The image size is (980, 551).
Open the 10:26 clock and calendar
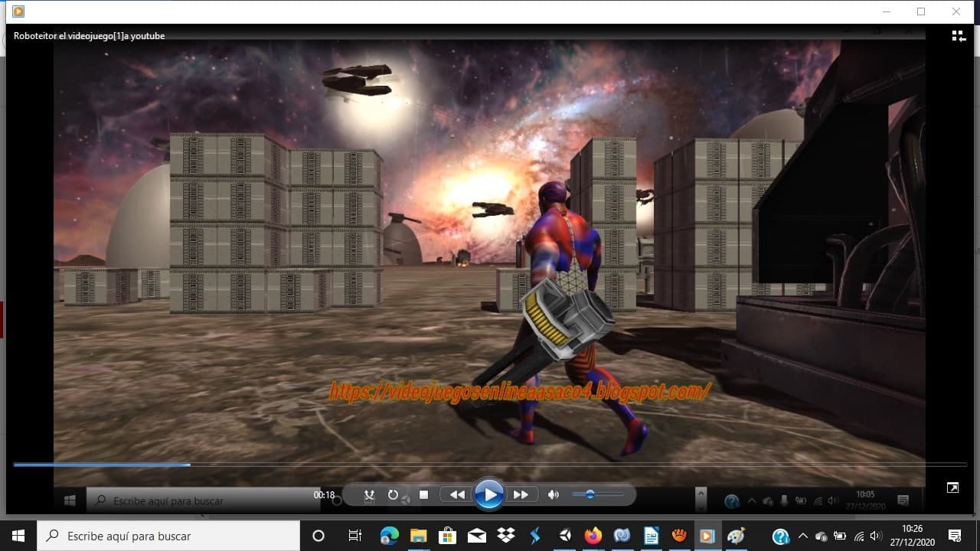[913, 536]
